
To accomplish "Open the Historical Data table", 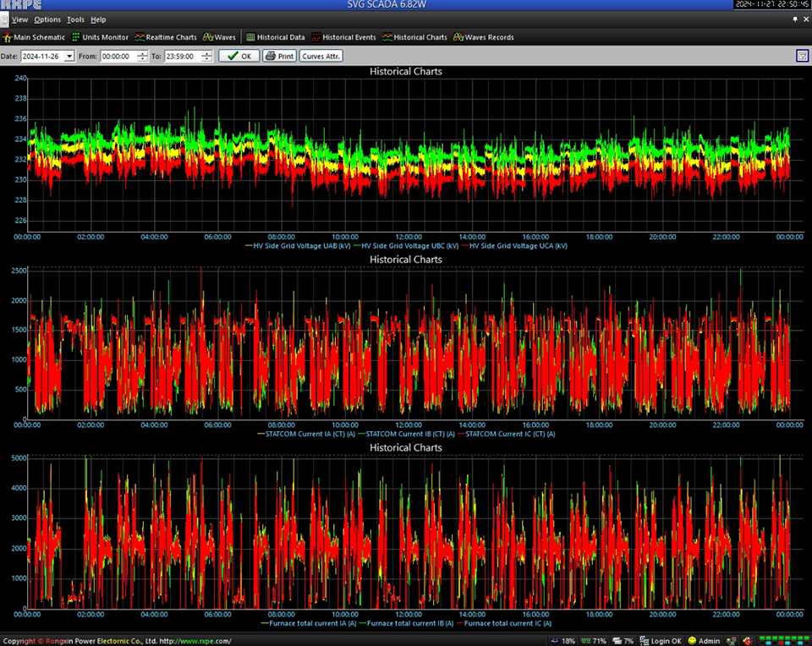I will (276, 37).
